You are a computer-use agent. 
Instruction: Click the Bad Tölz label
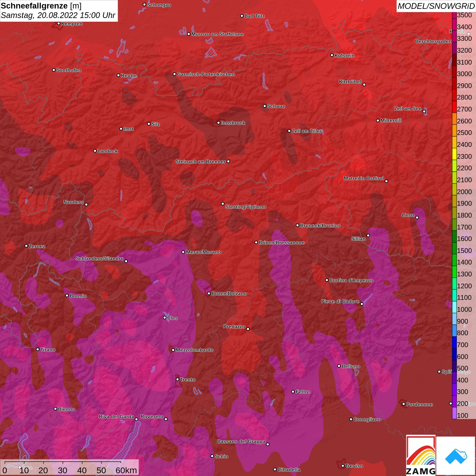[x=254, y=16]
